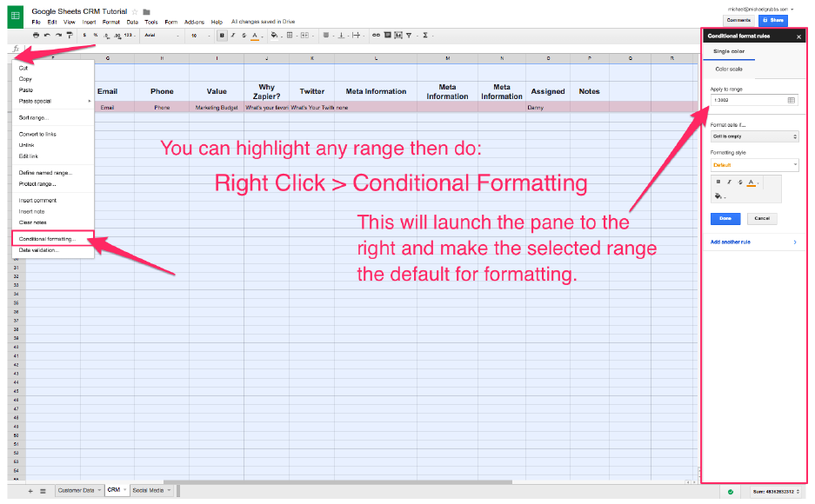
Task: Open the Format menu
Action: pyautogui.click(x=110, y=22)
